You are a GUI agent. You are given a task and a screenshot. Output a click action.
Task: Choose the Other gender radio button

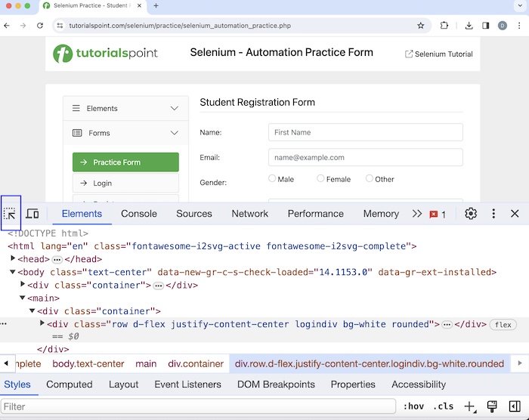(370, 179)
